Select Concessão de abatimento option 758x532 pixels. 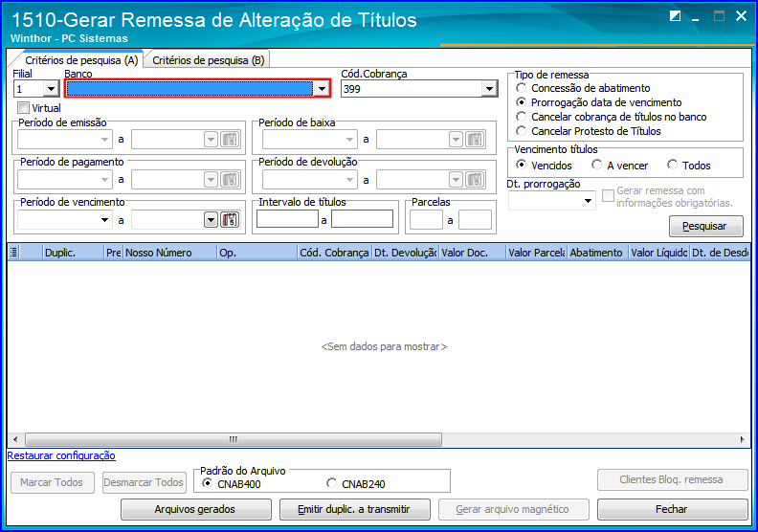pos(521,88)
